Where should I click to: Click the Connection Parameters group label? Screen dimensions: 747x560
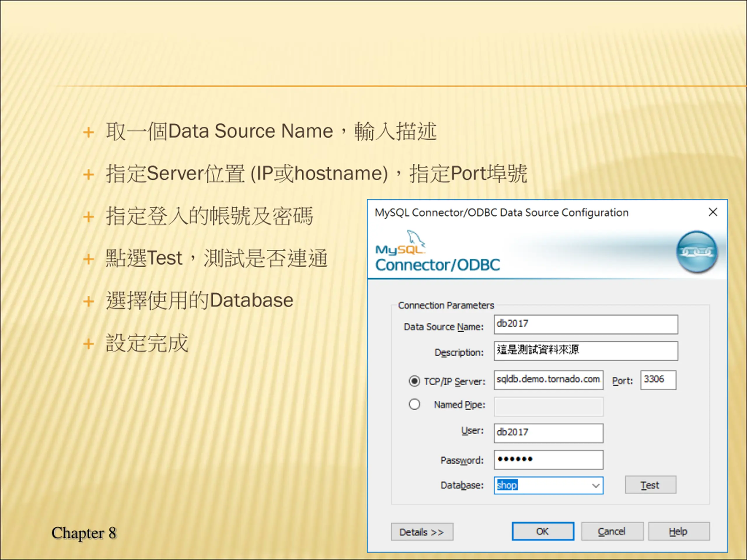click(446, 305)
